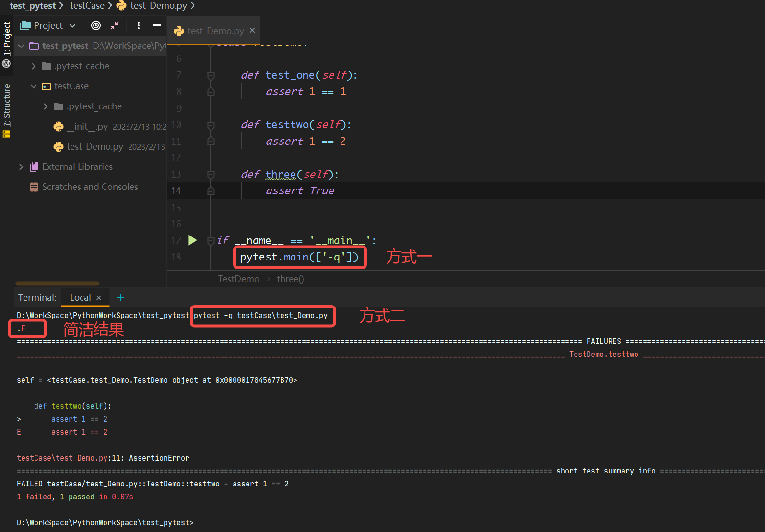This screenshot has height=532, width=765.
Task: Click the FAILED testtwo summary line
Action: (x=153, y=484)
